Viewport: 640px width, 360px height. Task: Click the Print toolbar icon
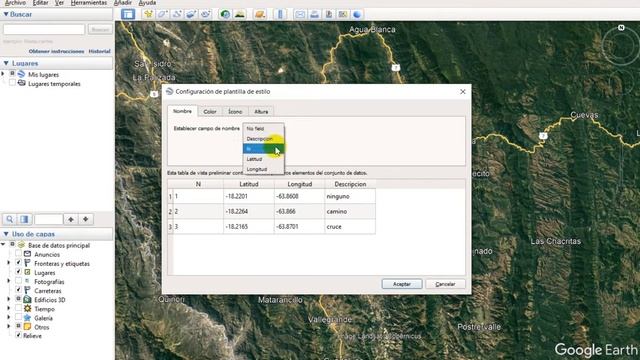point(314,14)
